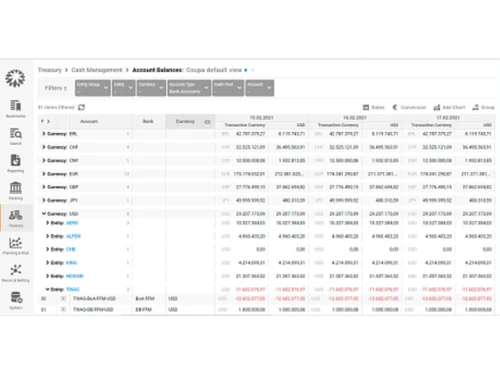500x375 pixels.
Task: Click the refresh icon beside items filtered
Action: click(x=81, y=107)
